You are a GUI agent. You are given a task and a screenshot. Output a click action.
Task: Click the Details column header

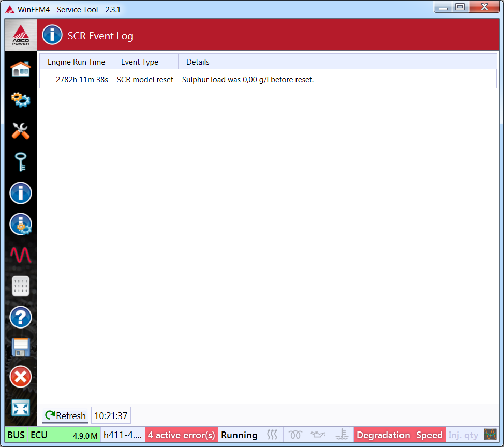point(198,62)
